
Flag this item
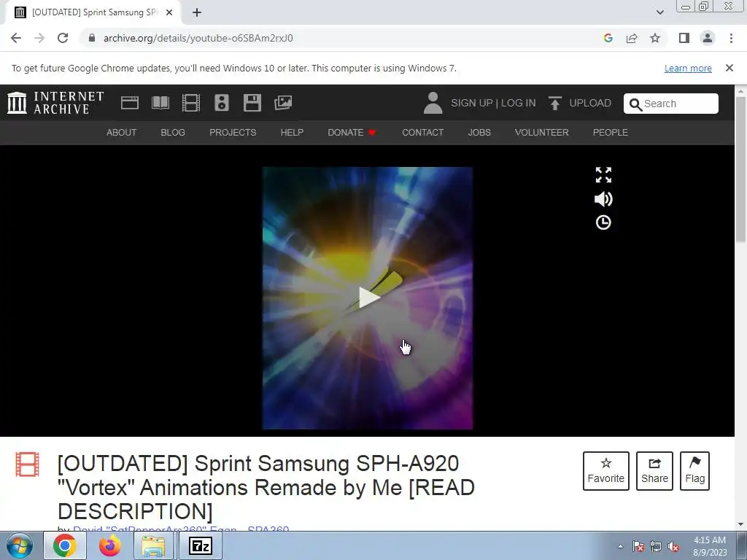(694, 471)
